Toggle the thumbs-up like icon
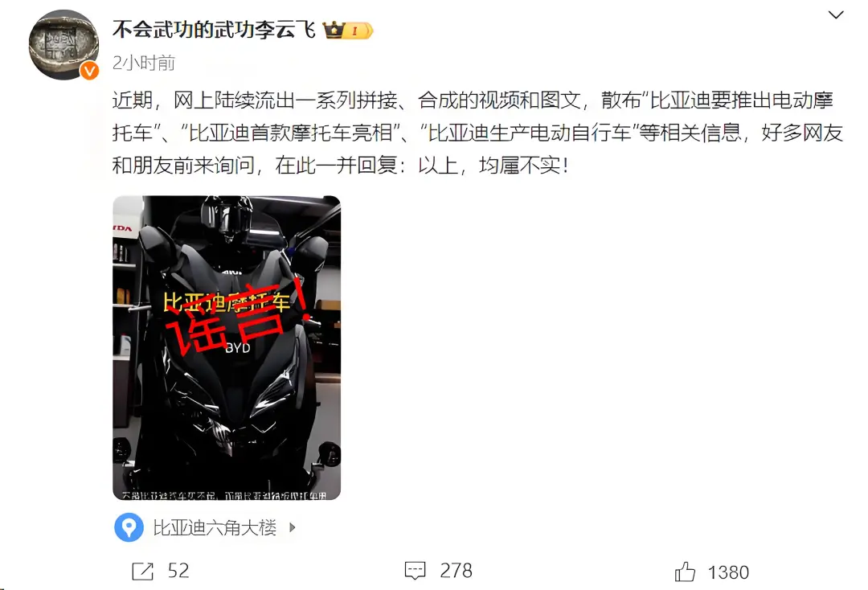 (x=686, y=572)
